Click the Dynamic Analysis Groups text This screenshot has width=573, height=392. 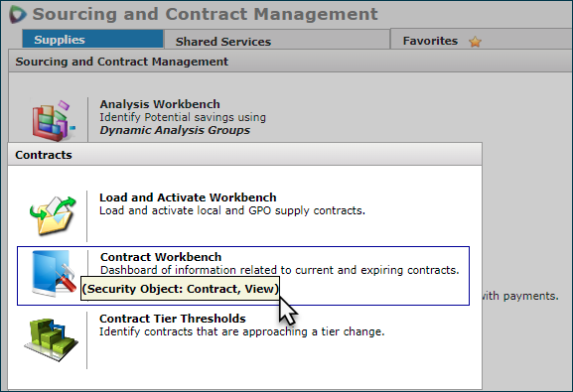pyautogui.click(x=175, y=130)
